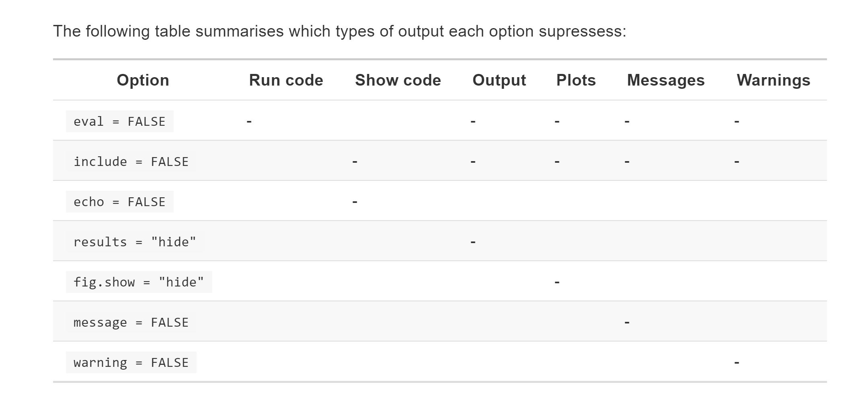This screenshot has height=403, width=868.
Task: Click the "Messages" column header
Action: 665,80
